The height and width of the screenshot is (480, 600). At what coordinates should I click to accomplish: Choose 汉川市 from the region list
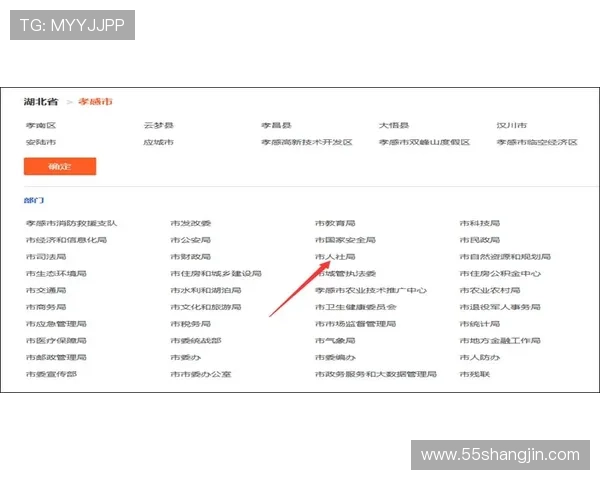coord(512,125)
